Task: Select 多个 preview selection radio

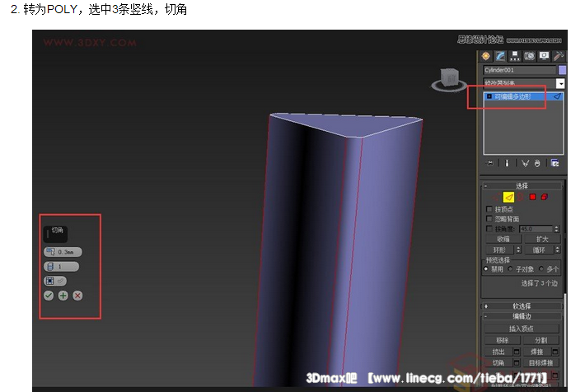Action: point(541,269)
